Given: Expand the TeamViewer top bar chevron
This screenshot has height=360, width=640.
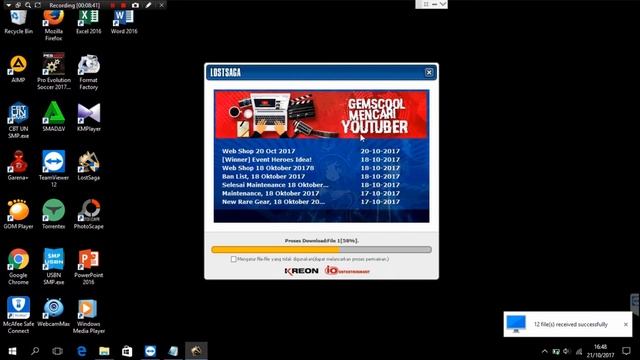Looking at the screenshot, I should click(x=443, y=4).
